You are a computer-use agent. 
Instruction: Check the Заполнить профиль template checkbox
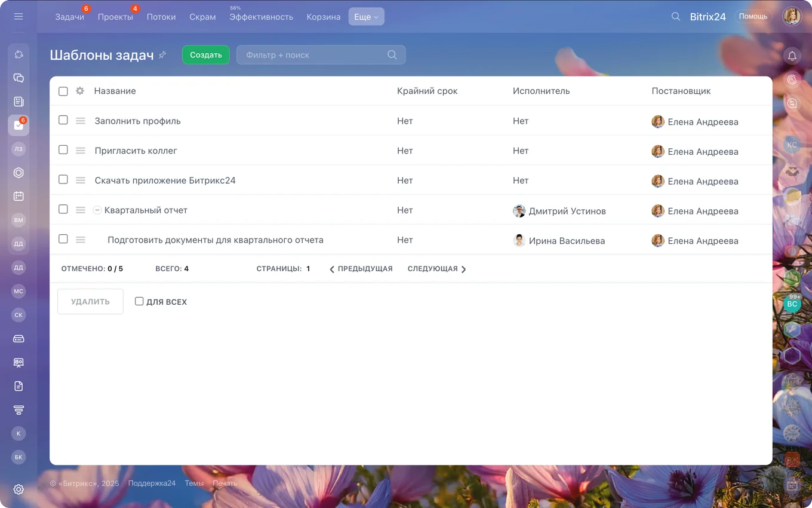pos(63,120)
